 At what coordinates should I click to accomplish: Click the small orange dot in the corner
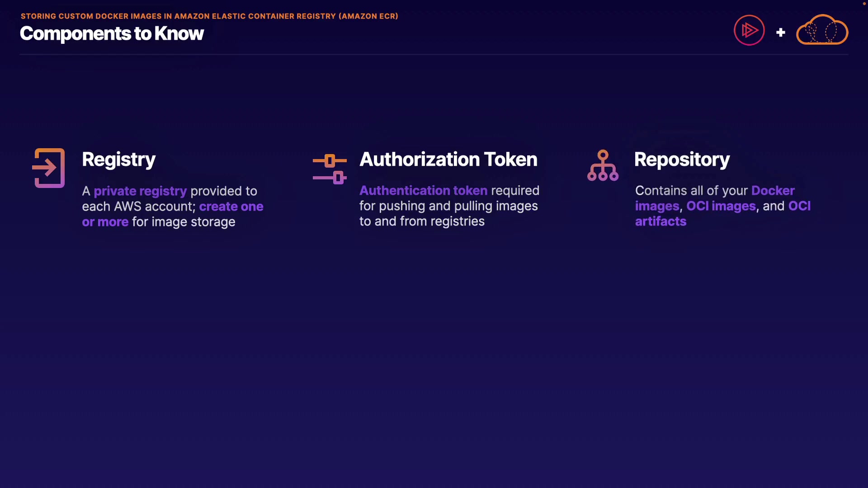(864, 4)
